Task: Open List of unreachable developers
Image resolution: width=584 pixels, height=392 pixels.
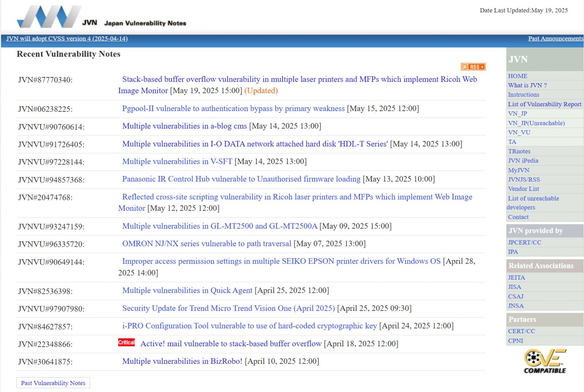Action: pyautogui.click(x=533, y=203)
